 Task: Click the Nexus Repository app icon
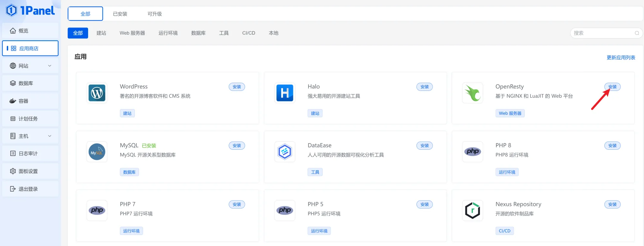[472, 211]
